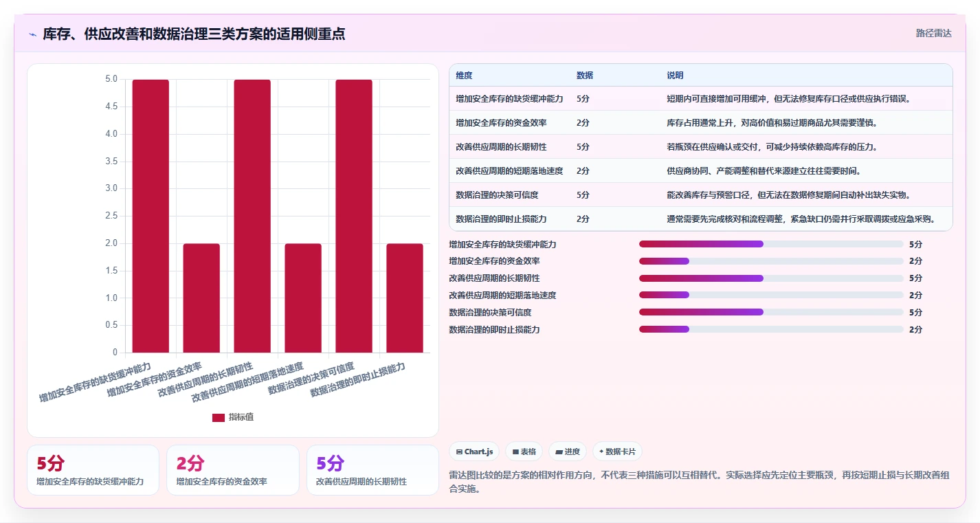The height and width of the screenshot is (523, 980).
Task: Click the 5.0 y-axis label
Action: (111, 79)
